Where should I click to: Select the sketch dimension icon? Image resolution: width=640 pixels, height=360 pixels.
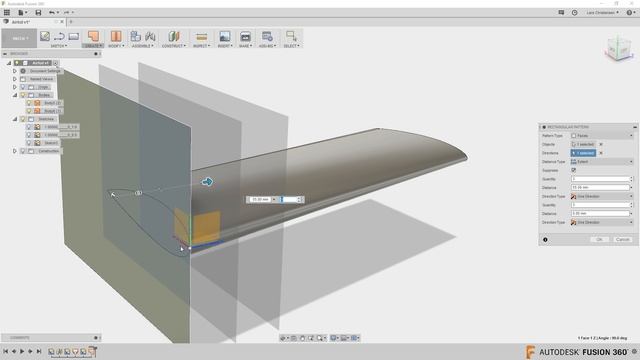tap(73, 36)
